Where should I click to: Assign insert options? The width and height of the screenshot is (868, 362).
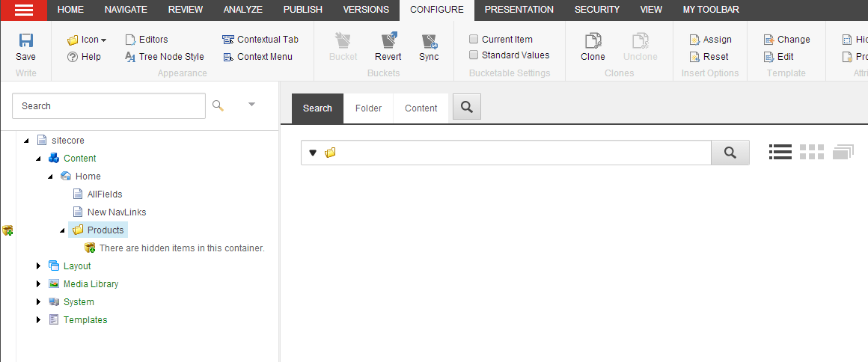(711, 40)
